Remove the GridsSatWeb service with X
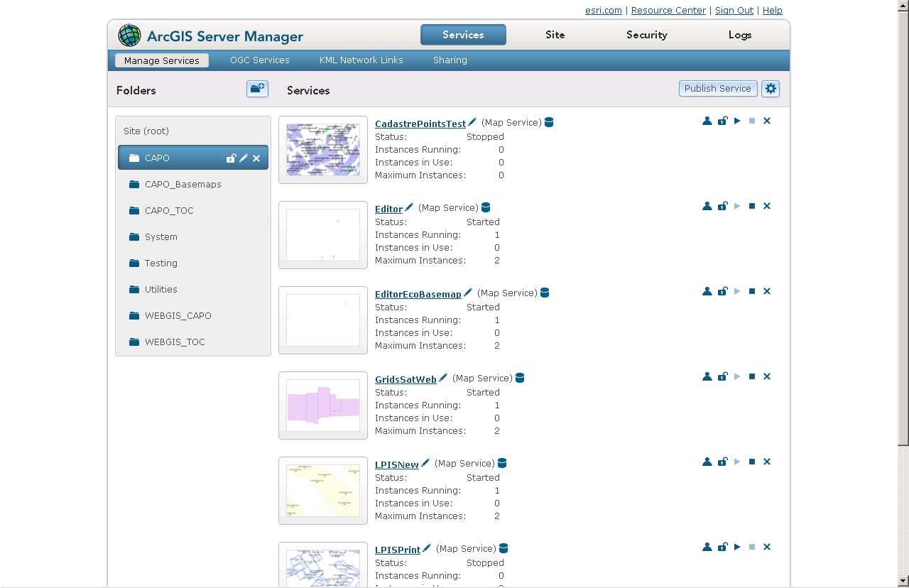The image size is (909, 588). [x=767, y=376]
